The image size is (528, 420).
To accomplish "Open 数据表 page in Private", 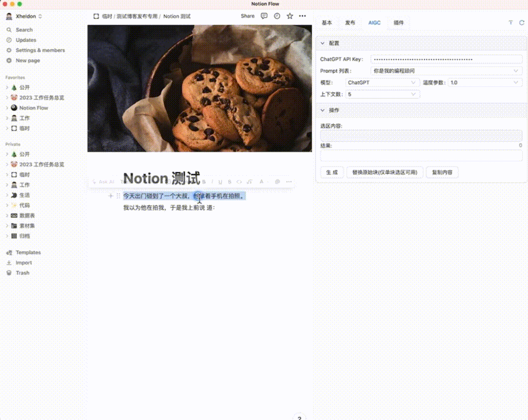I will [27, 215].
